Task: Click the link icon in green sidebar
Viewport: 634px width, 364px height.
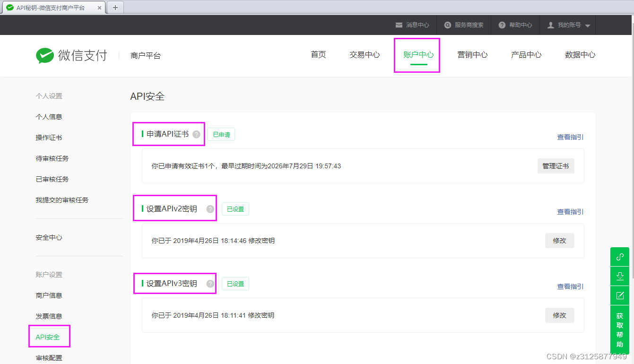Action: click(x=620, y=257)
